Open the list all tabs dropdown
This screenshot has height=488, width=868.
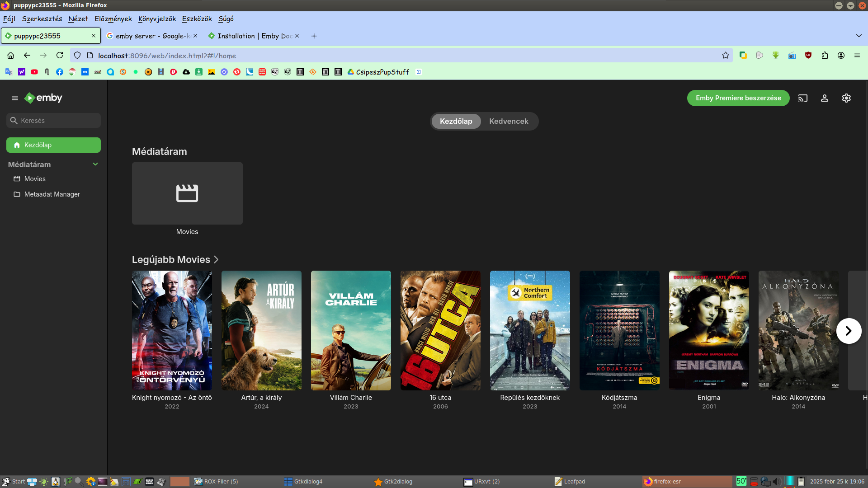[859, 36]
